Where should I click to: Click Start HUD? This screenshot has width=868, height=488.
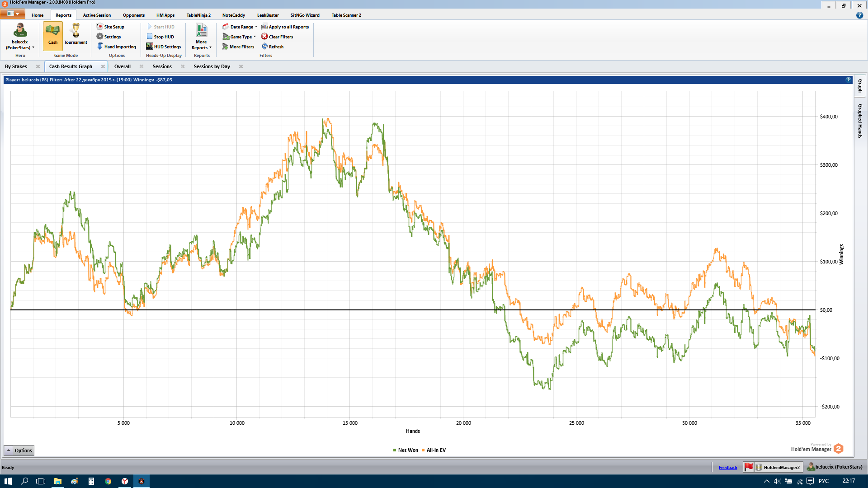[160, 27]
